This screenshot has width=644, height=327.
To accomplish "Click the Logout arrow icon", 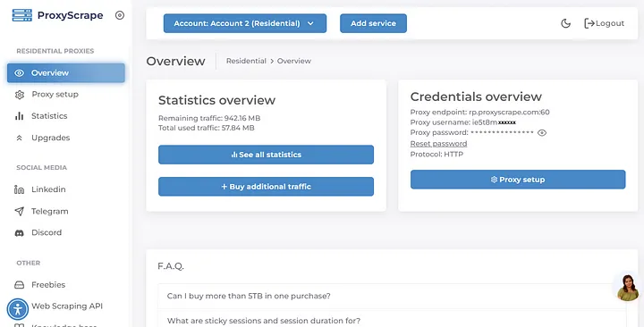I will click(589, 23).
